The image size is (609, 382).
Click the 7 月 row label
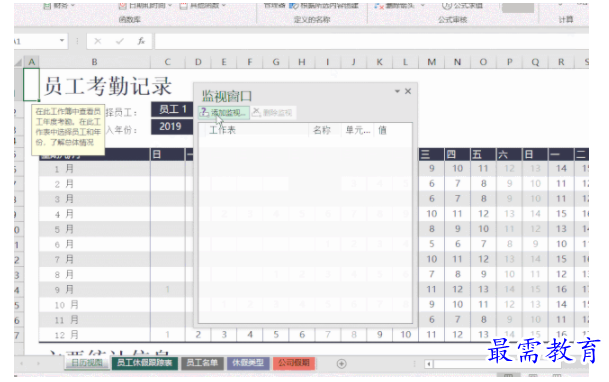click(64, 259)
